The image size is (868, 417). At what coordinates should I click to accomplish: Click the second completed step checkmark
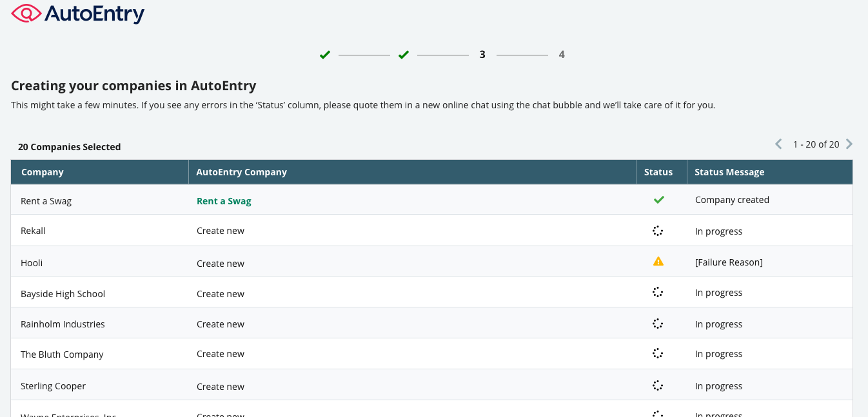404,55
